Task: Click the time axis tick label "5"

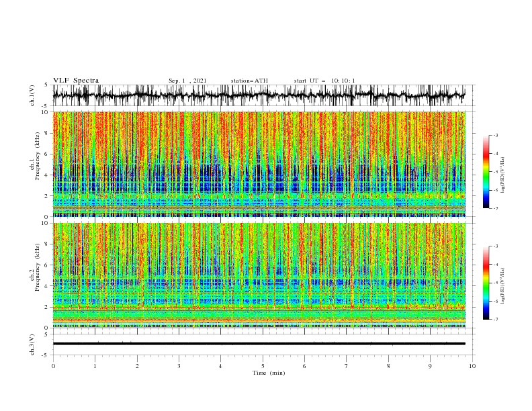Action: pyautogui.click(x=263, y=366)
